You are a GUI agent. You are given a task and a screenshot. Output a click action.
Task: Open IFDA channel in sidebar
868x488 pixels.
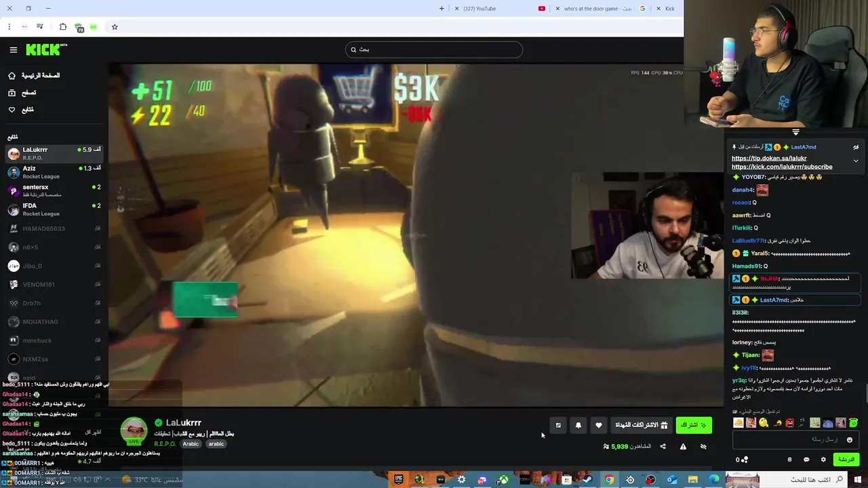pos(54,209)
